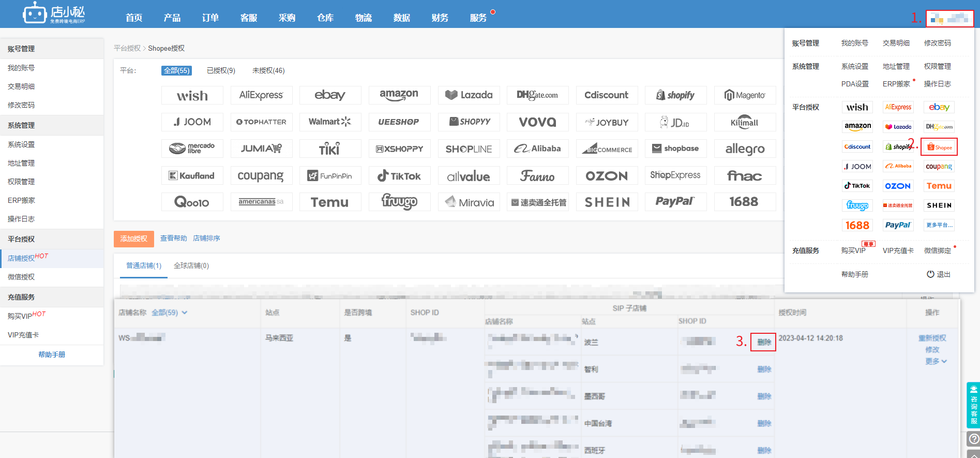Open the 查看帮助 link
The image size is (980, 458).
(x=173, y=238)
